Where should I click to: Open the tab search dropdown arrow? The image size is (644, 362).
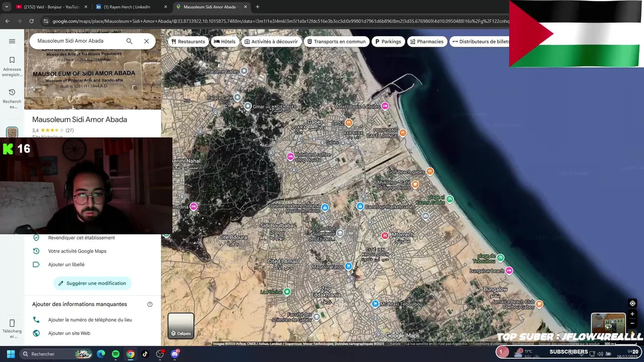(x=6, y=7)
